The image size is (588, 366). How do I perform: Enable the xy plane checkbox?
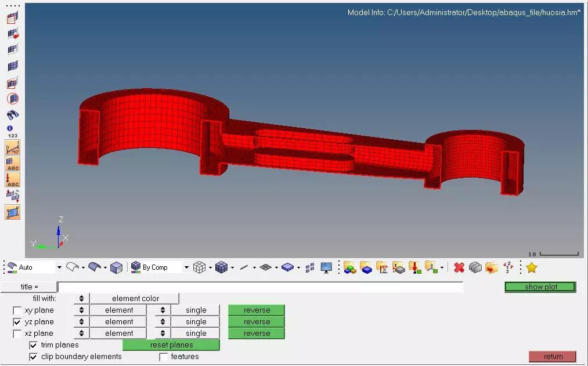coord(17,310)
